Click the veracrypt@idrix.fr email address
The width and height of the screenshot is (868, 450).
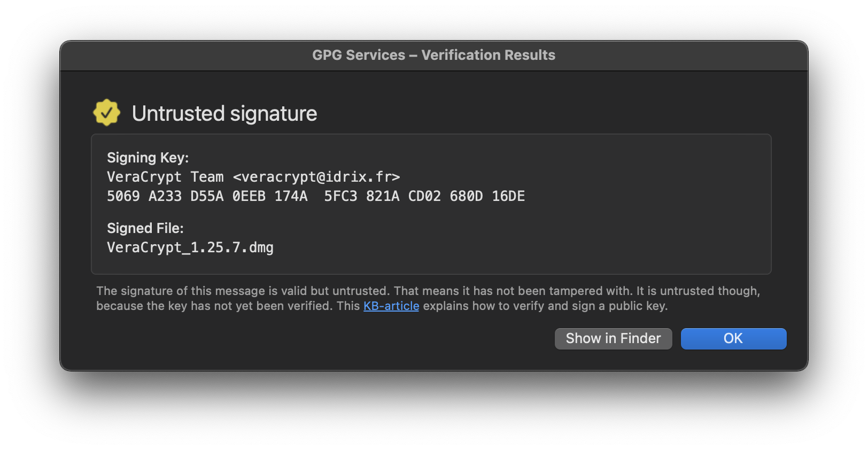[316, 177]
